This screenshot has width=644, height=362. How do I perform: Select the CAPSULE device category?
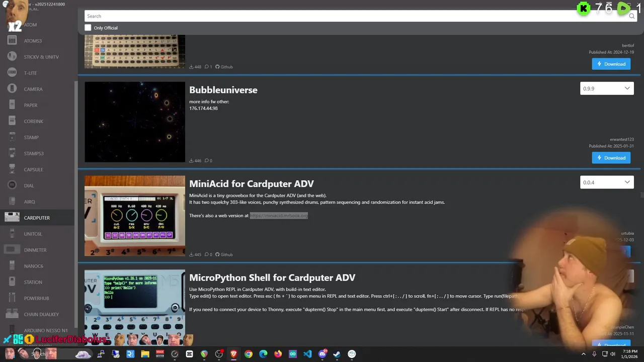point(37,169)
